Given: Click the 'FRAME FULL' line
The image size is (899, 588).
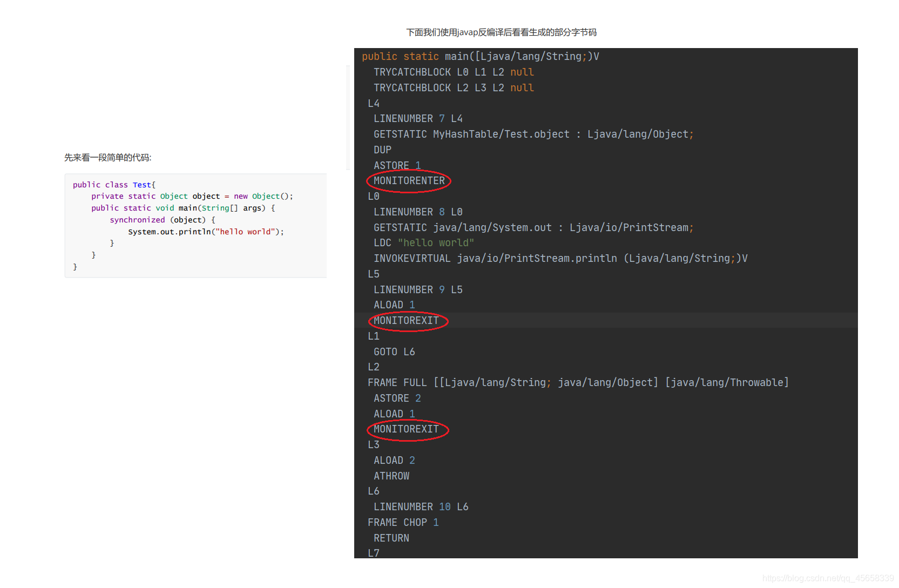Looking at the screenshot, I should pos(578,383).
